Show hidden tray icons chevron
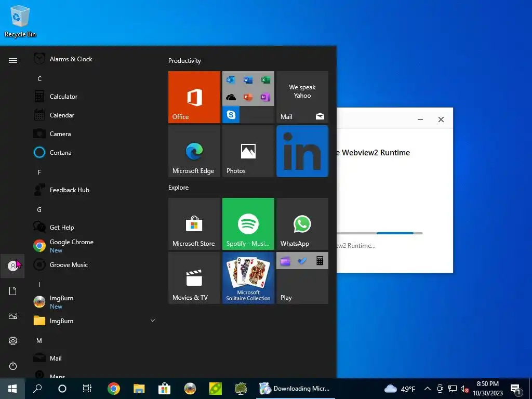532x399 pixels. click(x=428, y=389)
